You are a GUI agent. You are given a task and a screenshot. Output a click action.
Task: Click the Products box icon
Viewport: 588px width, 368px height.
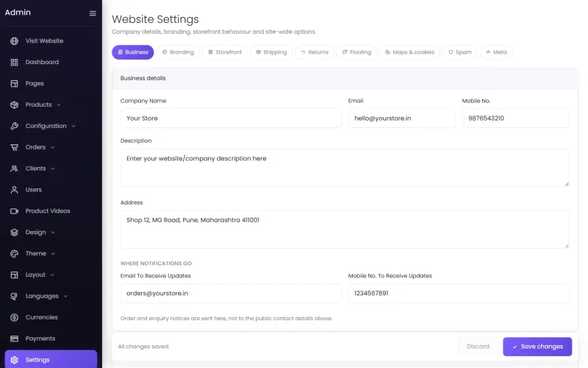click(14, 105)
